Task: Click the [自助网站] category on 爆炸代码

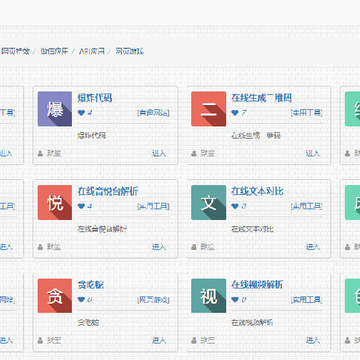Action: point(153,113)
